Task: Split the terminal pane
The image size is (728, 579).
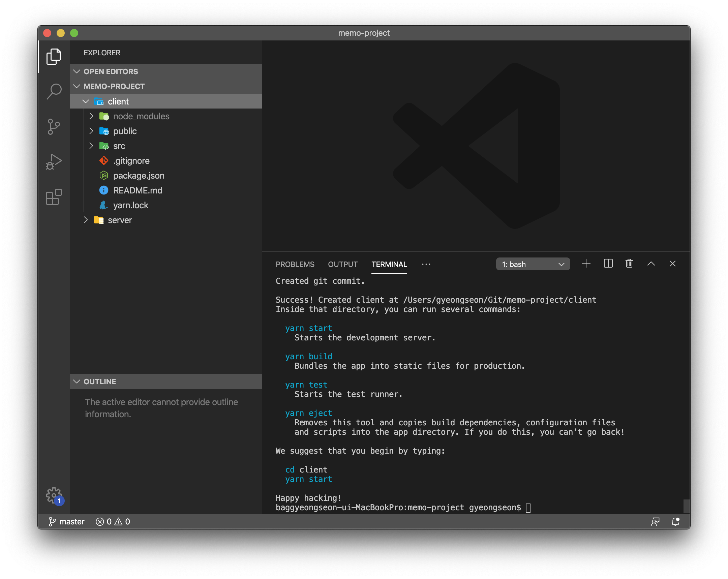Action: 608,264
